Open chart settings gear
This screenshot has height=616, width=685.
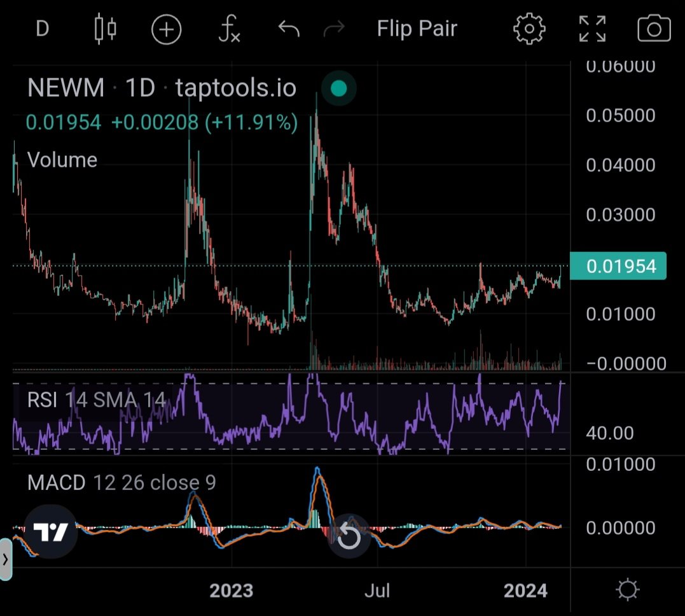[x=529, y=29]
